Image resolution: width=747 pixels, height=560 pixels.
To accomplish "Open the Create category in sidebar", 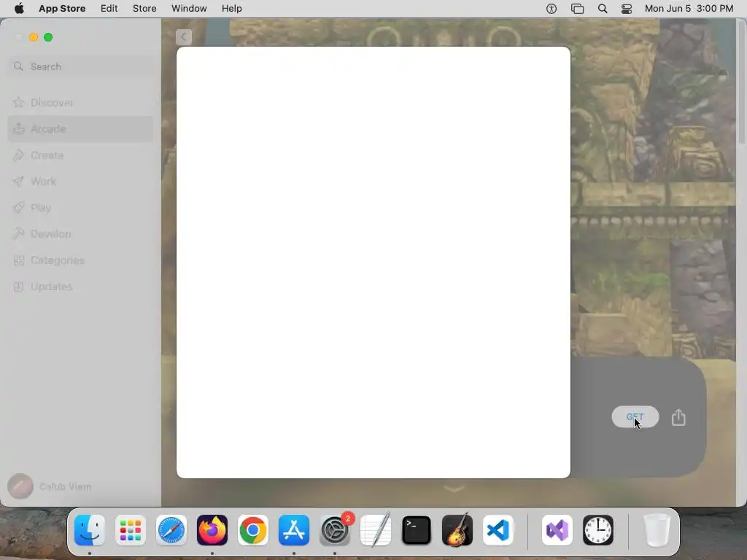I will pos(80,155).
